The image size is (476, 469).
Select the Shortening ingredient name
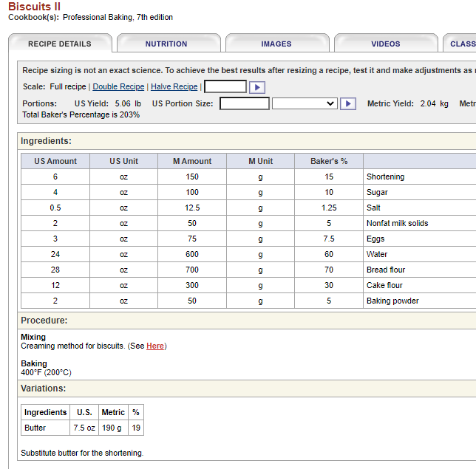pos(386,177)
